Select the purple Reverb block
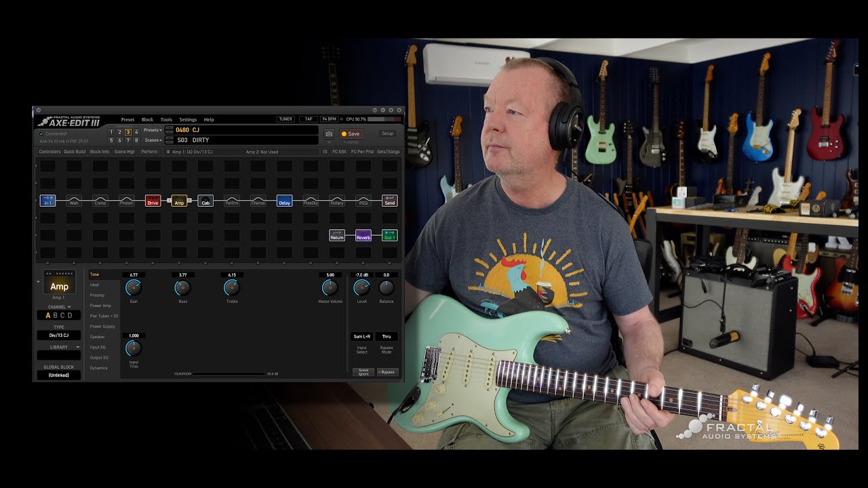The height and width of the screenshot is (488, 868). point(363,235)
